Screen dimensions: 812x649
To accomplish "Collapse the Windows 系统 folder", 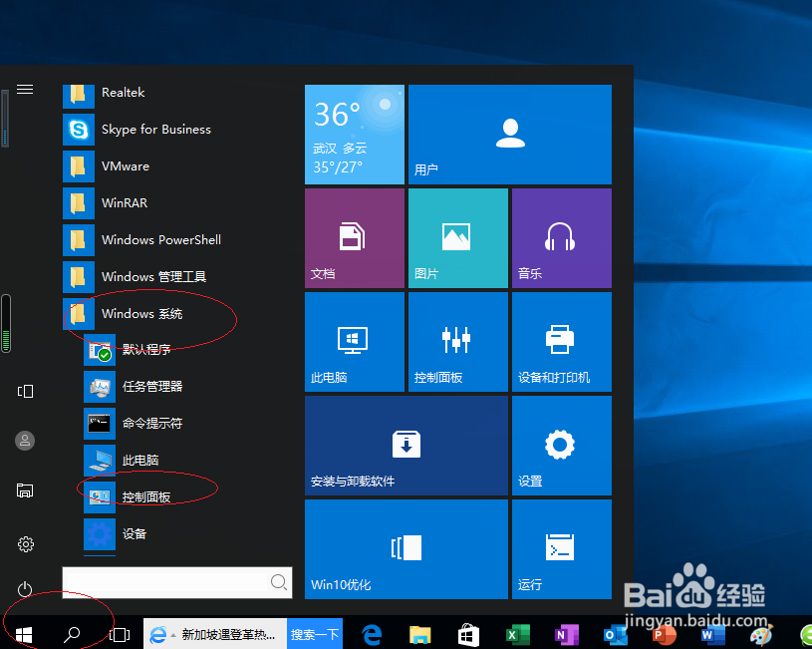I will pos(145,313).
